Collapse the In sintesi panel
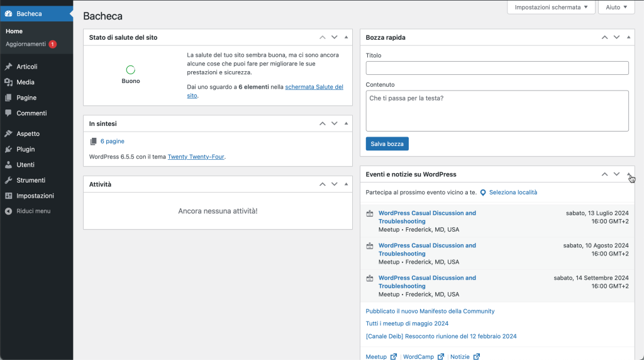The width and height of the screenshot is (644, 360). tap(347, 124)
